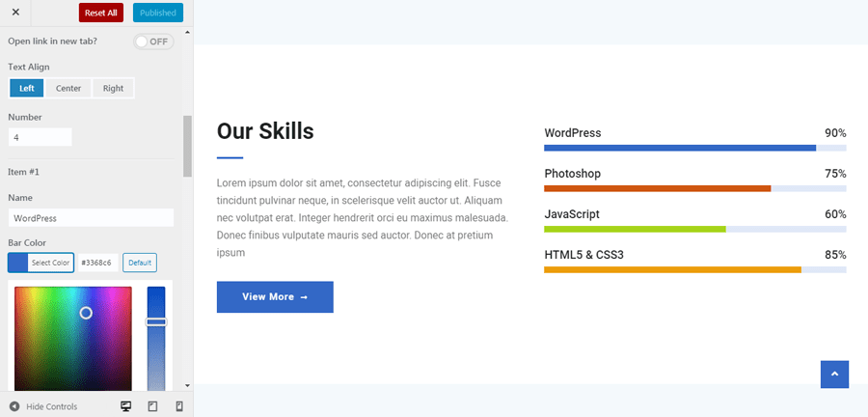Screen dimensions: 868x417
Task: Click the Published button
Action: click(x=158, y=13)
